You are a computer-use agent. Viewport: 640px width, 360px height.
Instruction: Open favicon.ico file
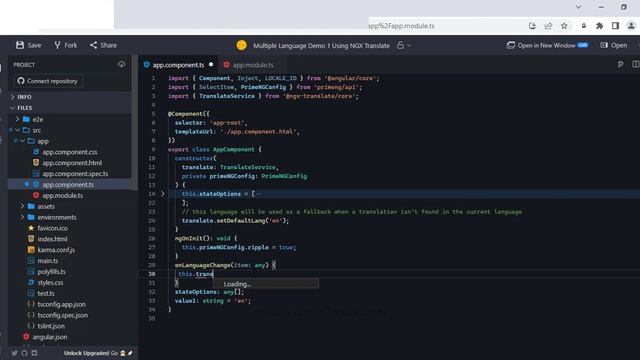52,228
